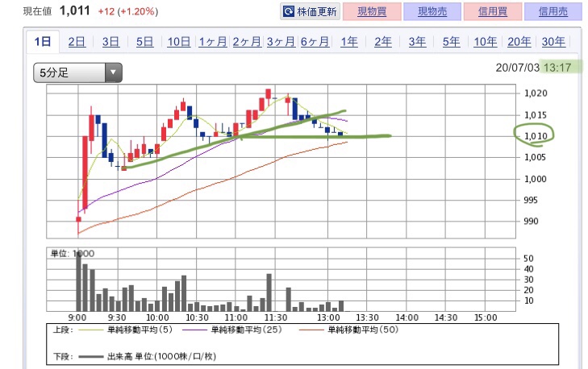Switch to the 2ヶ月 period tab
The height and width of the screenshot is (369, 588).
click(x=247, y=42)
